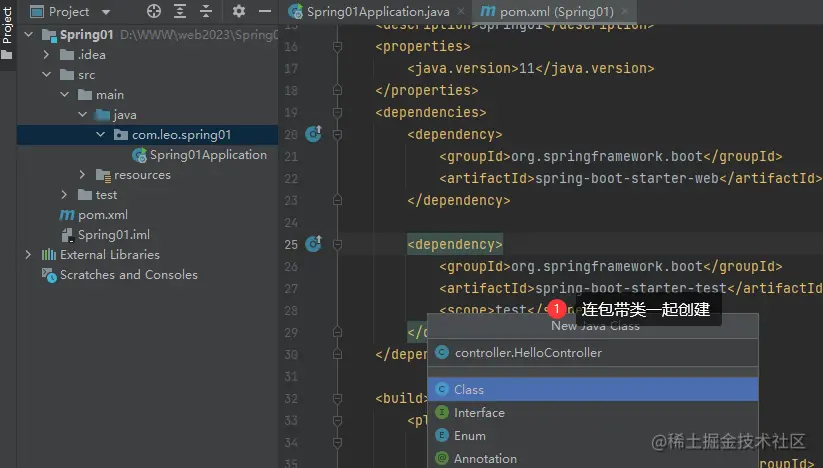This screenshot has height=468, width=823.
Task: Fold the dependency block at line 20
Action: coord(337,135)
